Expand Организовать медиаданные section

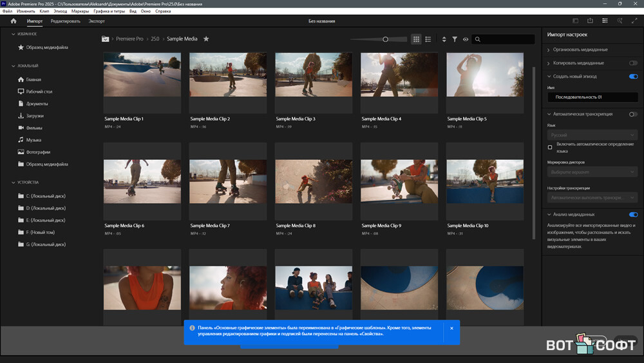click(548, 50)
